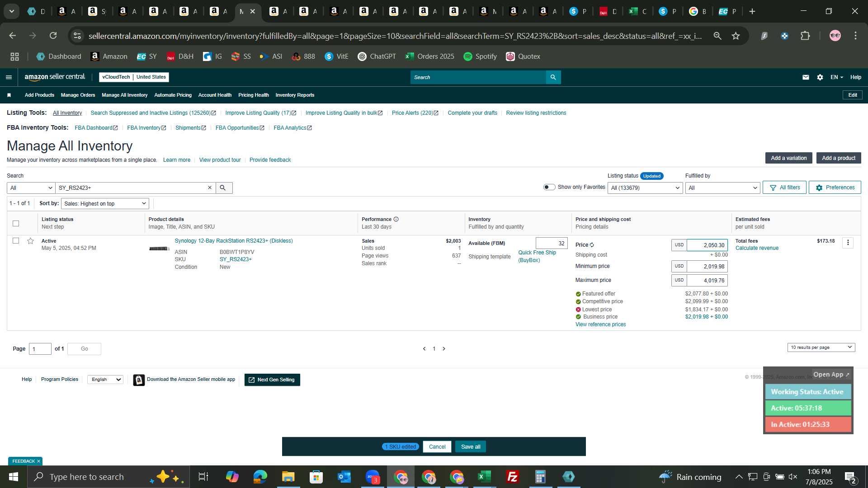
Task: Click the Page number input field
Action: [x=40, y=349]
